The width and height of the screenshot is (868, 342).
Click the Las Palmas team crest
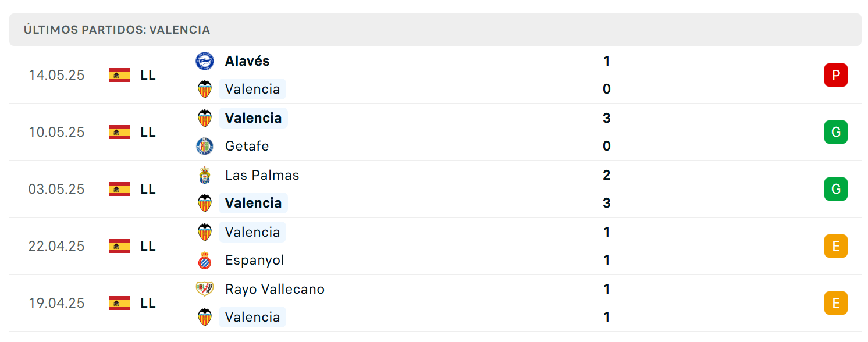point(205,175)
